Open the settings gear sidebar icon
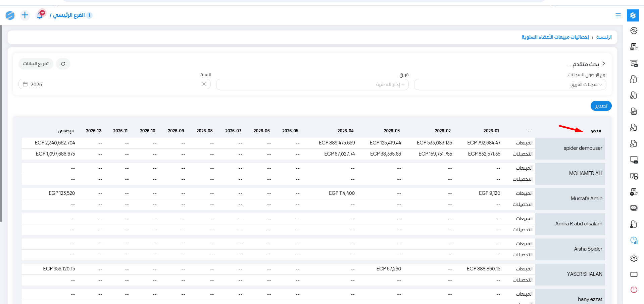 (x=634, y=258)
